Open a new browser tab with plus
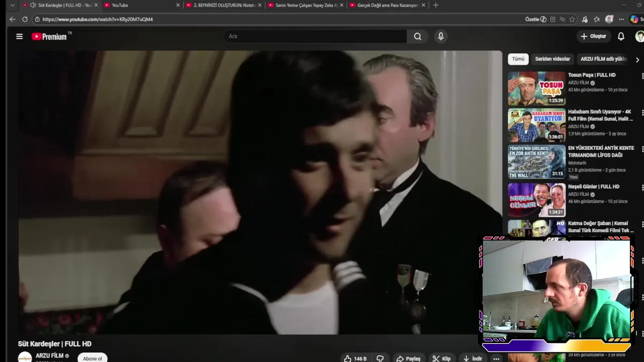 (436, 5)
